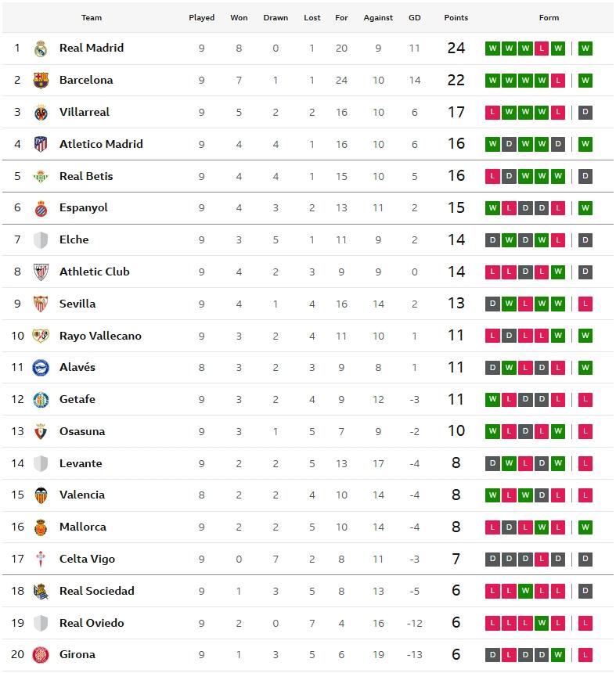Click the Points column header

point(456,18)
